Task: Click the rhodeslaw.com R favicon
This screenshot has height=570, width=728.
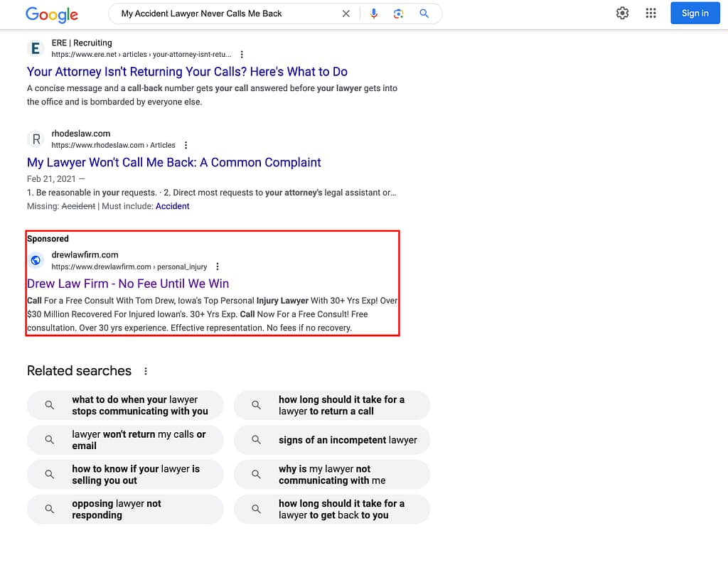Action: coord(36,139)
